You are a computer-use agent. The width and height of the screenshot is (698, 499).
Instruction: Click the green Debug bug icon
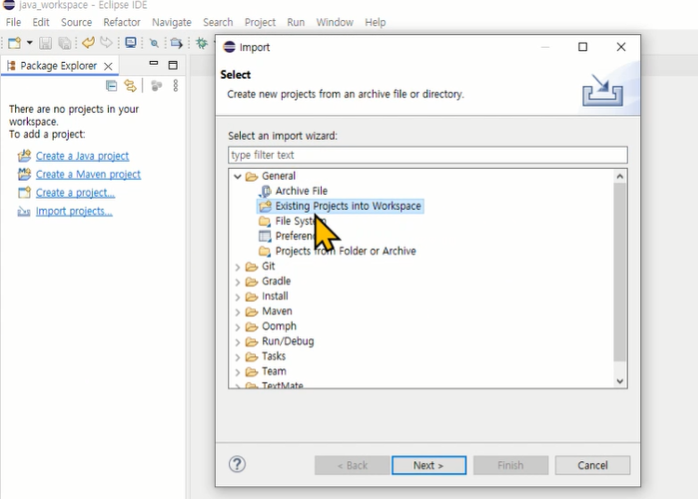pyautogui.click(x=202, y=43)
